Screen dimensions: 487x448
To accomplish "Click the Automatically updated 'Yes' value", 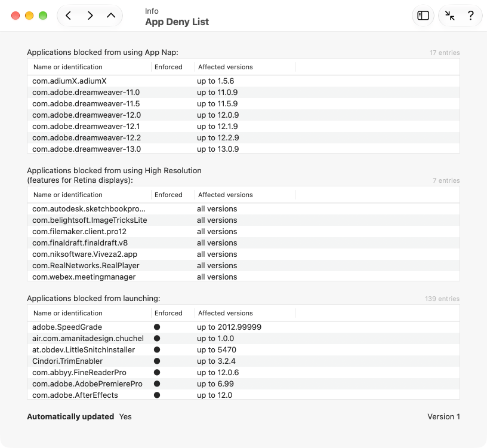I will (x=125, y=416).
